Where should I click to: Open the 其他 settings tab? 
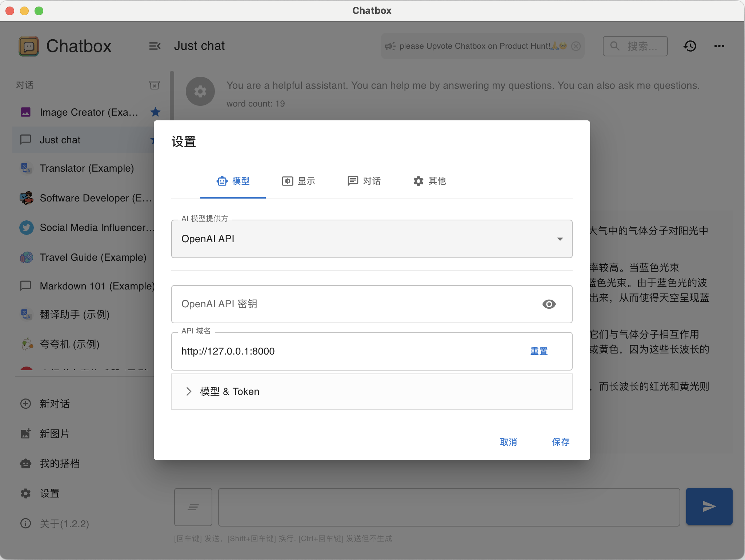429,181
